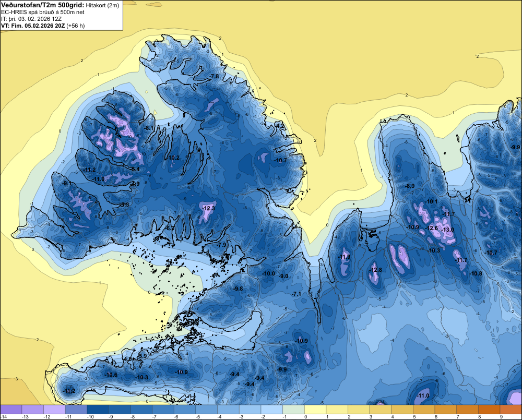The width and height of the screenshot is (522, 420).
Task: Click 'EC-HRES spá brúuð á 500m net' line
Action: tap(43, 13)
